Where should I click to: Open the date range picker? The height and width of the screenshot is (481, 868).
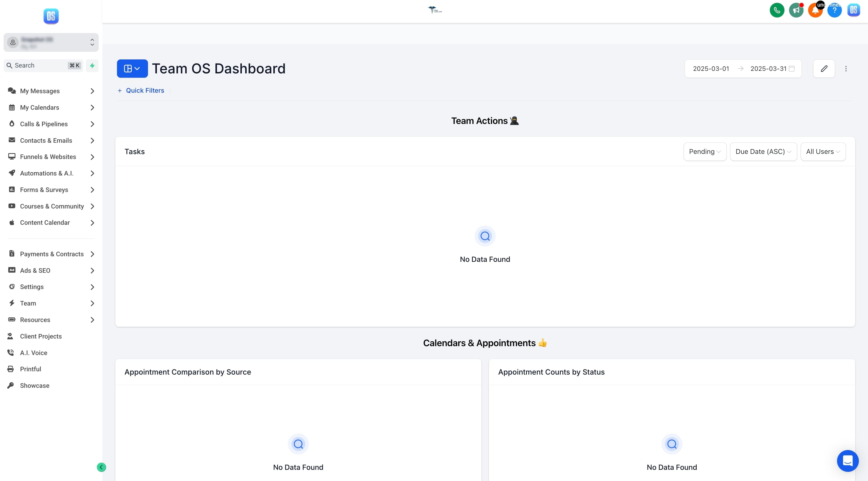coord(743,69)
